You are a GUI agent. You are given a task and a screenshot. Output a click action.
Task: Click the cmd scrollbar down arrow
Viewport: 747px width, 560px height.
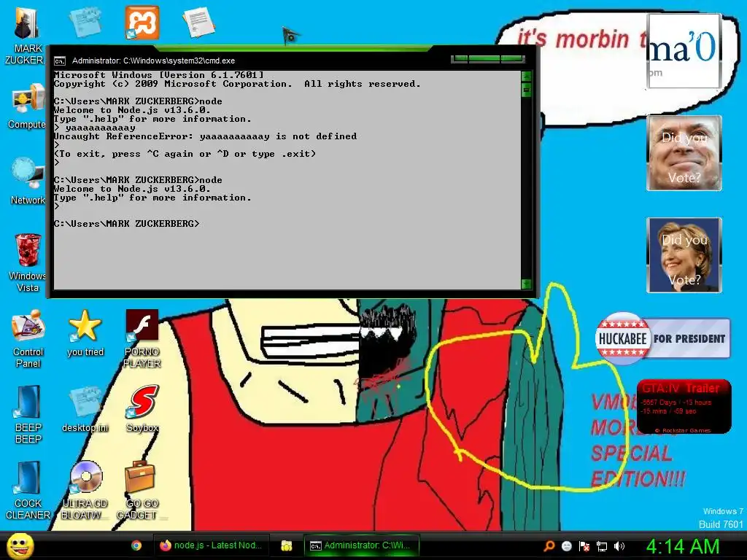(x=527, y=284)
